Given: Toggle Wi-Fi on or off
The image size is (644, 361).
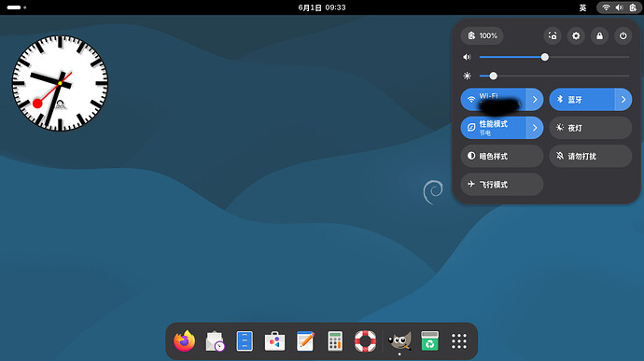Looking at the screenshot, I should tap(494, 100).
